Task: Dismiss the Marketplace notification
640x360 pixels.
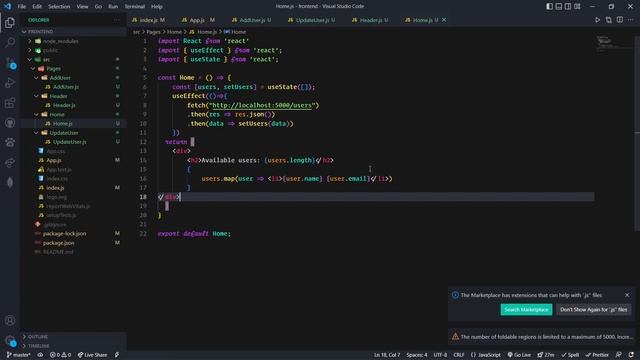Action: tap(627, 295)
